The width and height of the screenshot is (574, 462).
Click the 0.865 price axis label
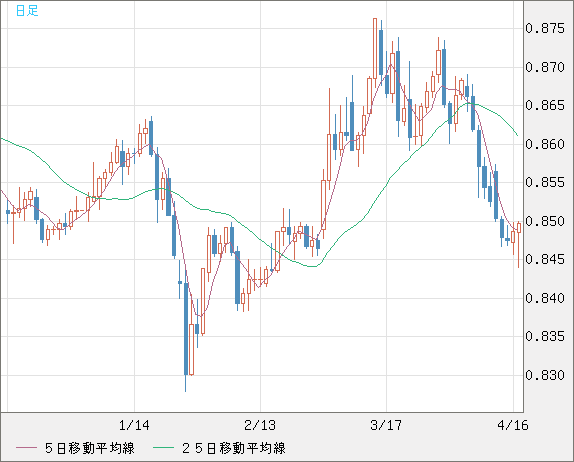tap(545, 105)
